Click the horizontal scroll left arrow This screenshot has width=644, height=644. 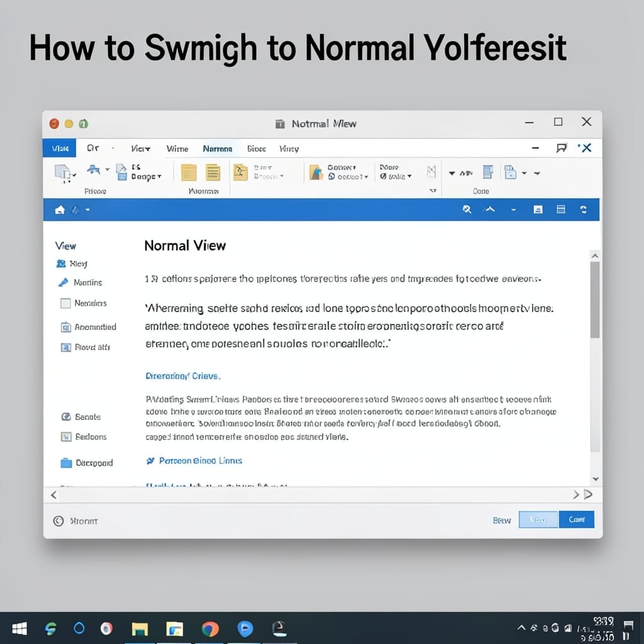pos(54,495)
